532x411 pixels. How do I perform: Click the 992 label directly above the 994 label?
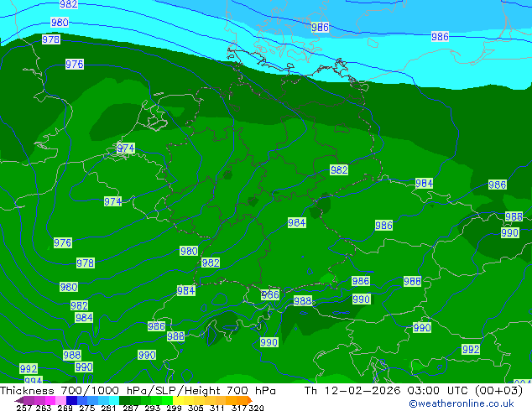pos(29,368)
